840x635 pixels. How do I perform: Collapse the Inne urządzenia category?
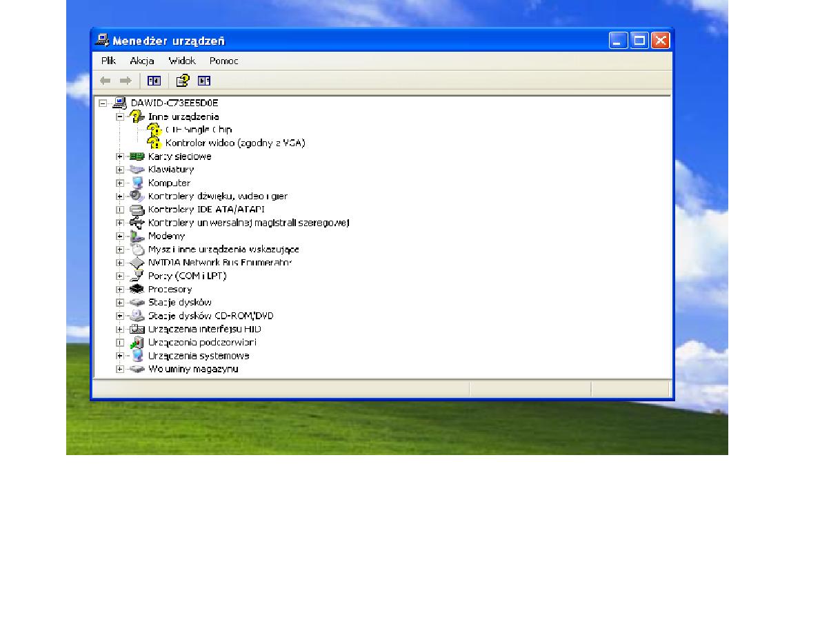(x=120, y=117)
